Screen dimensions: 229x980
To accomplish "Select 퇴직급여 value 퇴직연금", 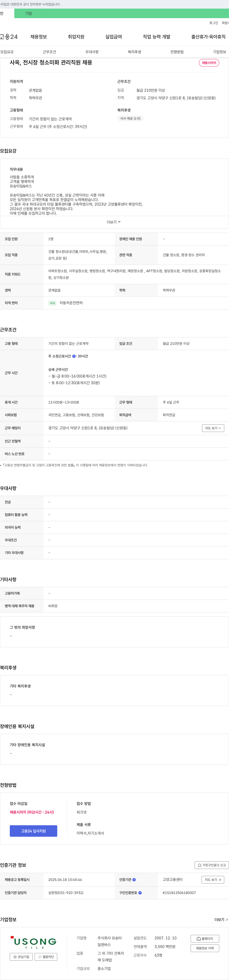I will point(169,415).
